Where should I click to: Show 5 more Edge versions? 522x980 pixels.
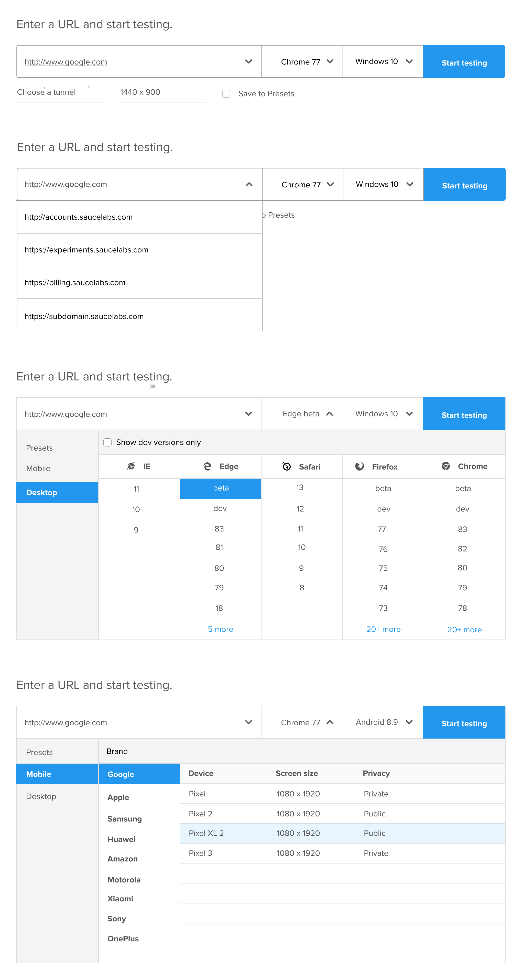click(220, 629)
